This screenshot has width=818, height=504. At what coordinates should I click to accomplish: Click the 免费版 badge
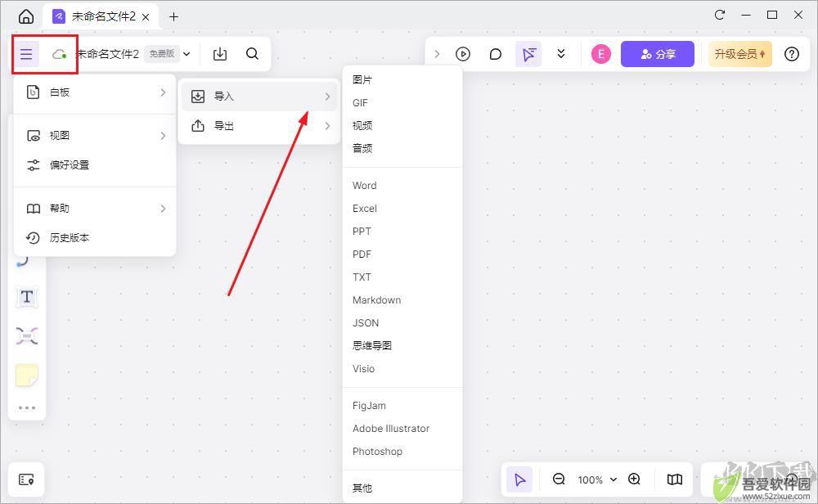point(162,54)
